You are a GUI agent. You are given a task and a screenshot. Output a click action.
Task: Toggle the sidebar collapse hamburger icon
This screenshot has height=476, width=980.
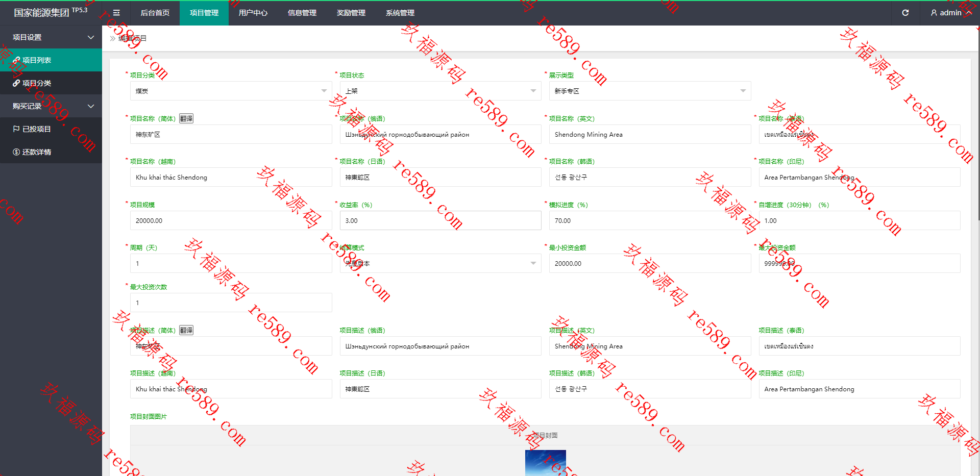click(x=116, y=13)
